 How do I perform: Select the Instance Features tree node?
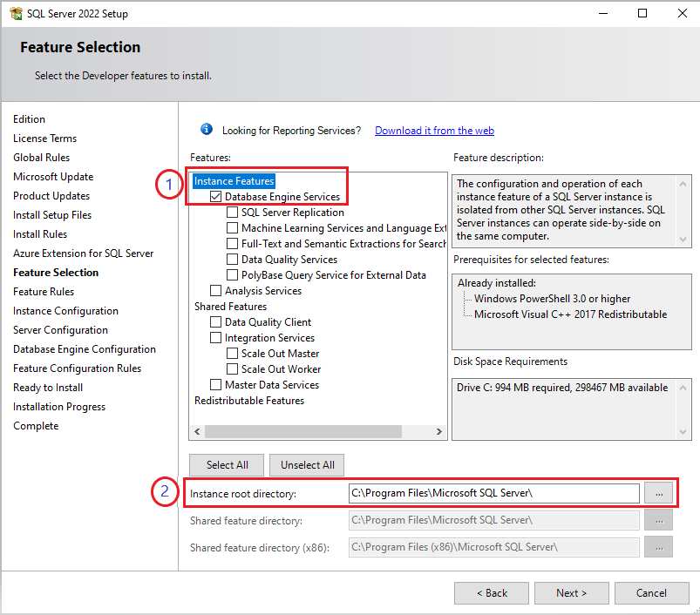[234, 181]
